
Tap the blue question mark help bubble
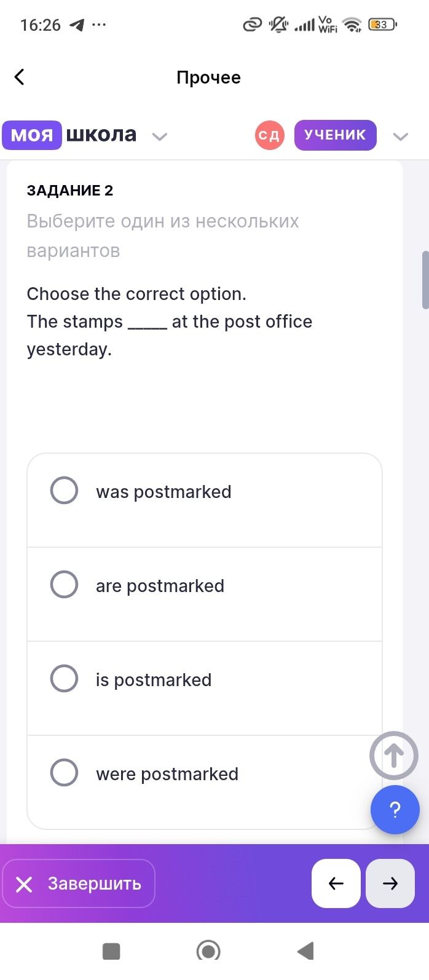pyautogui.click(x=395, y=810)
